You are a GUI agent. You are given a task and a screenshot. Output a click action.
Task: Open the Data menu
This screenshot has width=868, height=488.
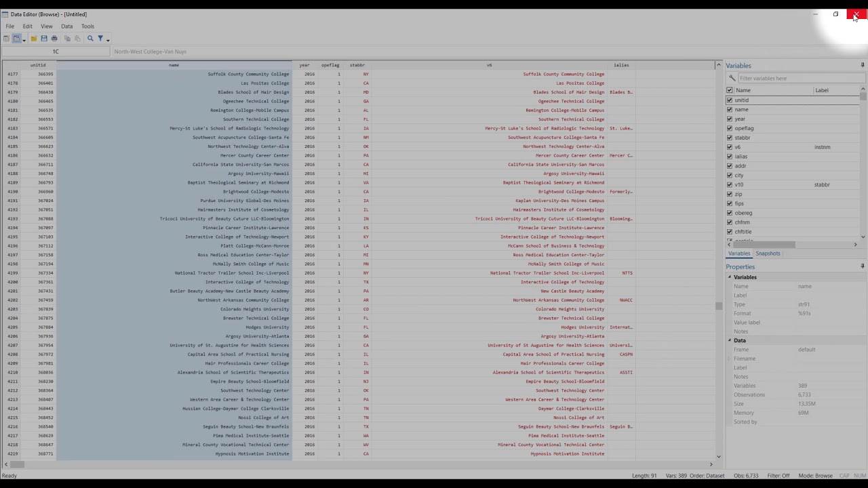[67, 26]
